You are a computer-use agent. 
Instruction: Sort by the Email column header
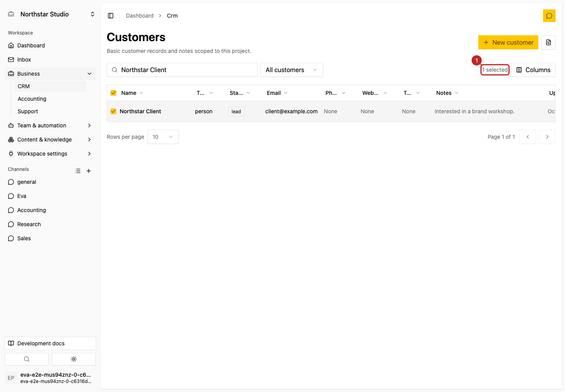pos(277,93)
